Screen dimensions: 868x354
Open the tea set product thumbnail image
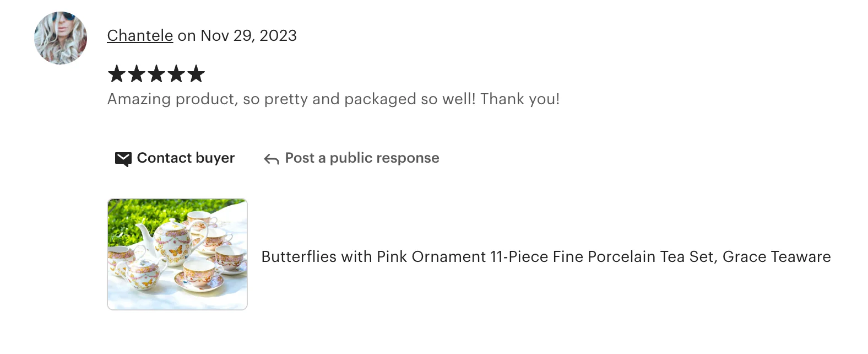[x=177, y=254]
